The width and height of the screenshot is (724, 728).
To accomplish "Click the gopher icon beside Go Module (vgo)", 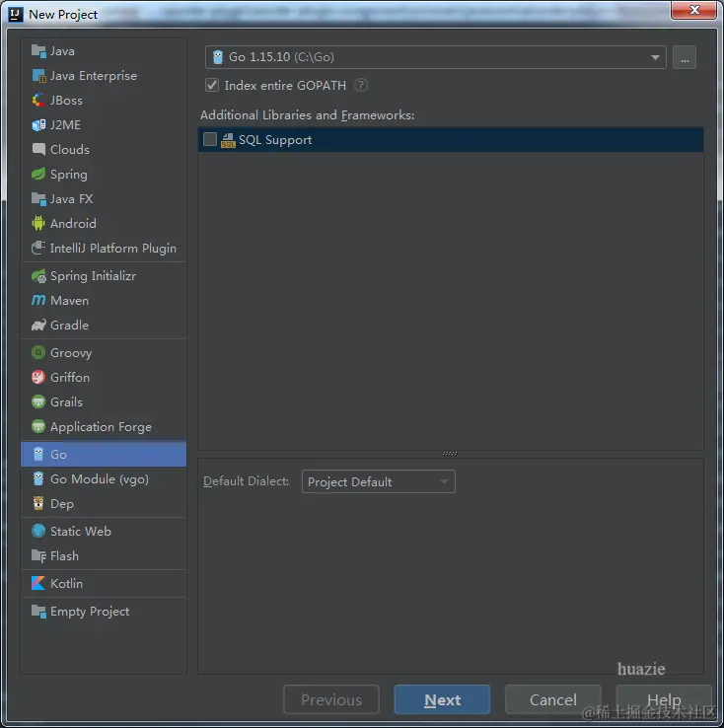I will 38,478.
